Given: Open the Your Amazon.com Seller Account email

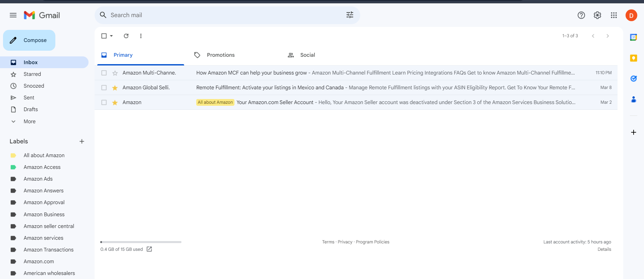Looking at the screenshot, I should click(x=356, y=102).
